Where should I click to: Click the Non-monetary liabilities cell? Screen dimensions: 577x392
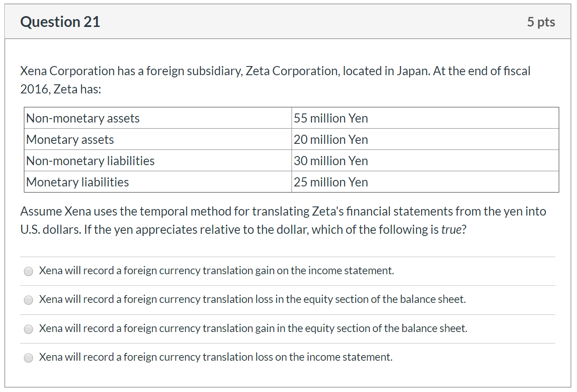tap(90, 160)
